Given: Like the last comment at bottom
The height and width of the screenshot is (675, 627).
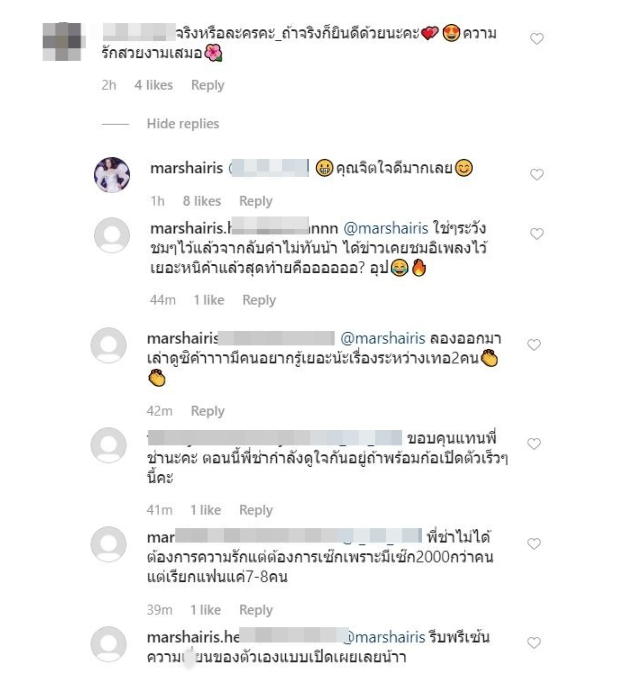Looking at the screenshot, I should [534, 643].
